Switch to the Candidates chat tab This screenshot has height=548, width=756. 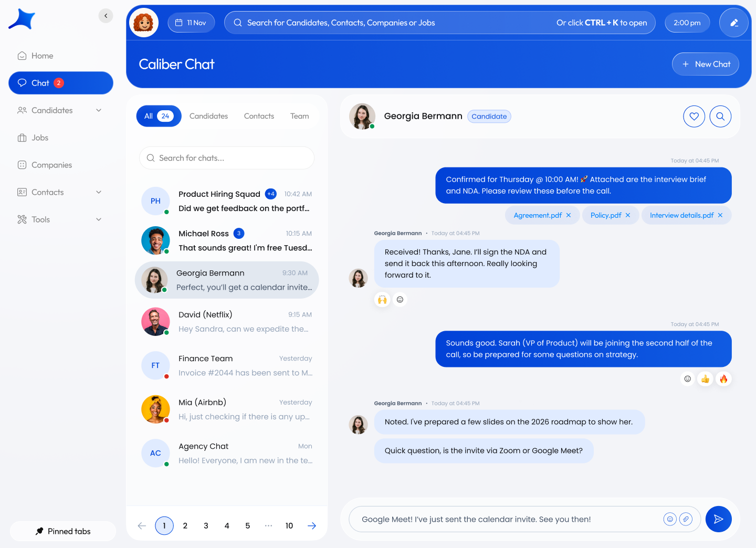click(208, 116)
